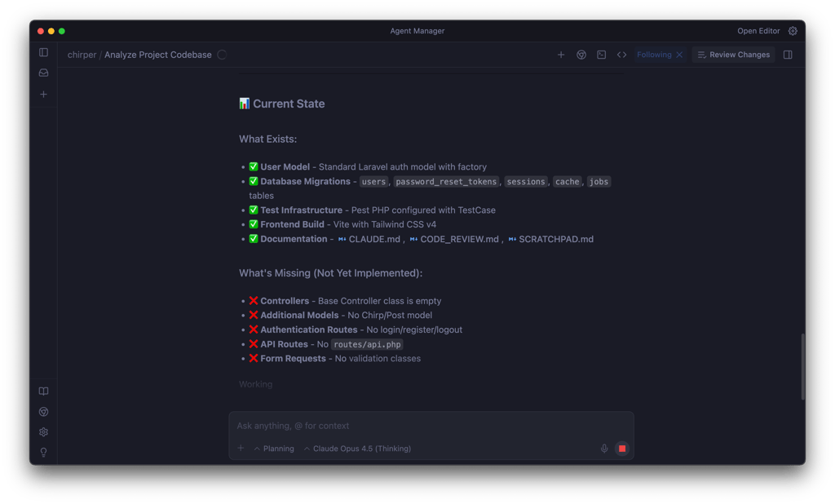Screen dimensions: 835x504
Task: Click the Form Requests list item
Action: (335, 359)
